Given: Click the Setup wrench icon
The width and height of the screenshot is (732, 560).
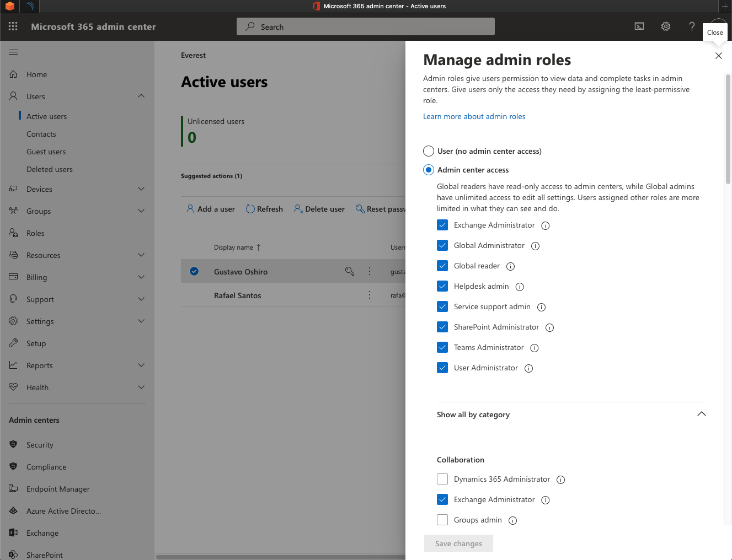Looking at the screenshot, I should (x=14, y=343).
